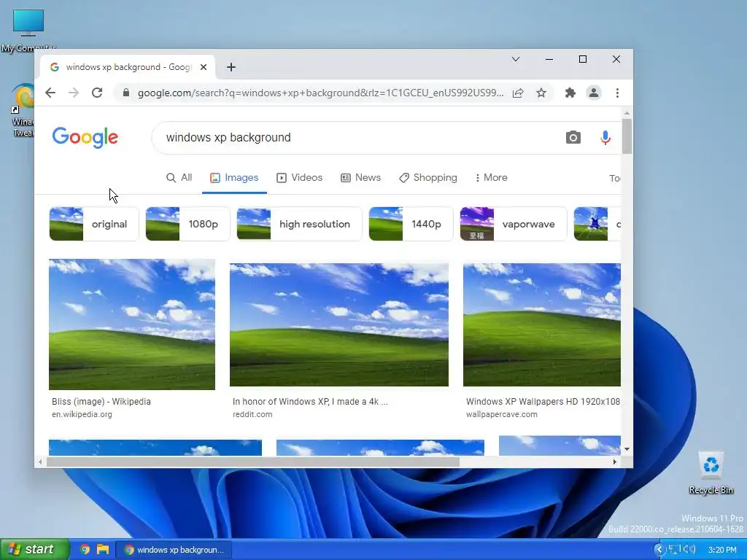This screenshot has height=560, width=747.
Task: Click 'Bliss (image) - Wikipedia' title link
Action: click(101, 402)
